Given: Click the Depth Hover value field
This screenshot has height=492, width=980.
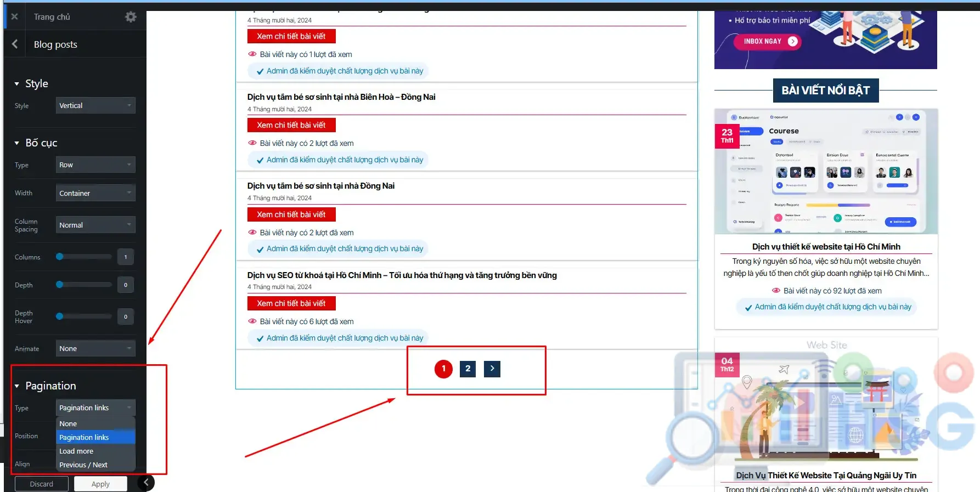Looking at the screenshot, I should [x=126, y=316].
